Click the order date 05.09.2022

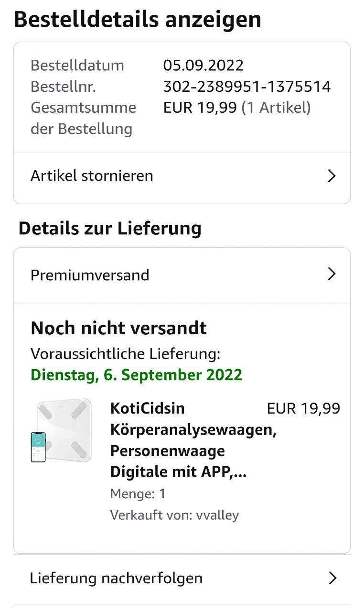(203, 65)
